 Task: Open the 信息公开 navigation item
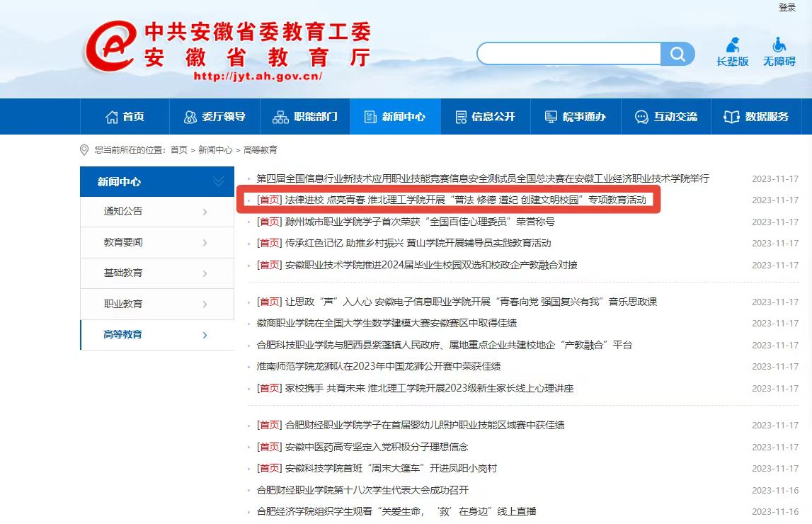click(486, 117)
